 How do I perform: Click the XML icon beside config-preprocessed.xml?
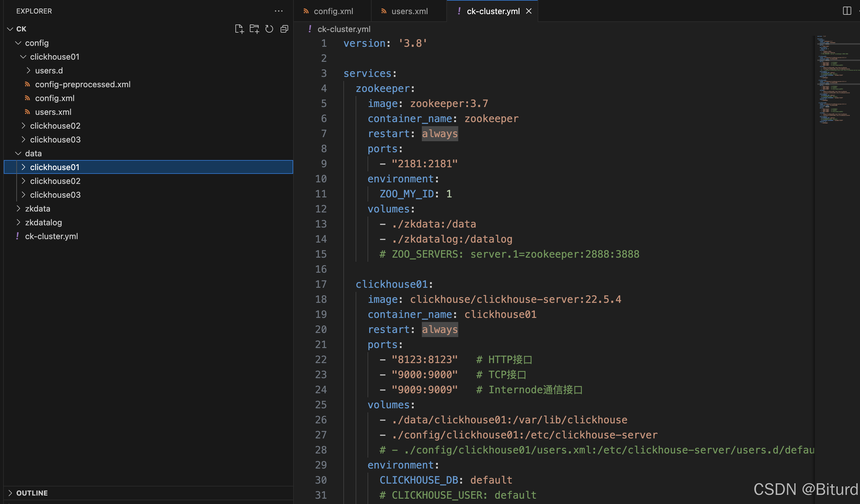click(x=27, y=84)
